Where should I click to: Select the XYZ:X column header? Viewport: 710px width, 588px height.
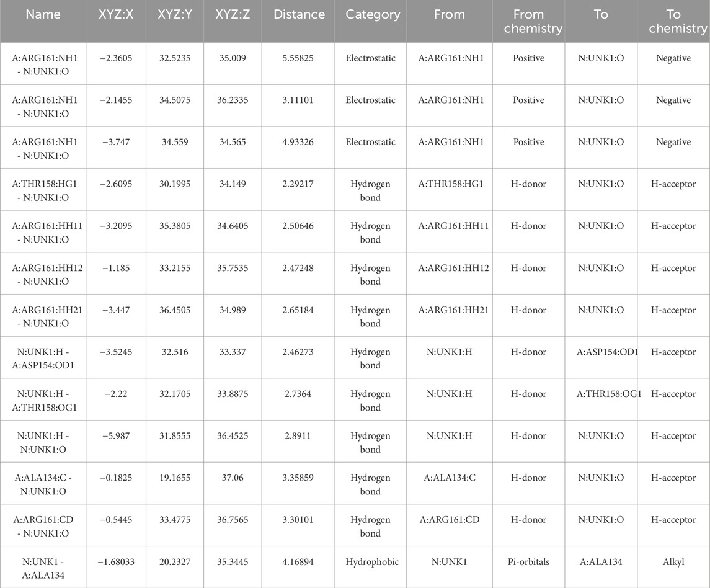115,14
